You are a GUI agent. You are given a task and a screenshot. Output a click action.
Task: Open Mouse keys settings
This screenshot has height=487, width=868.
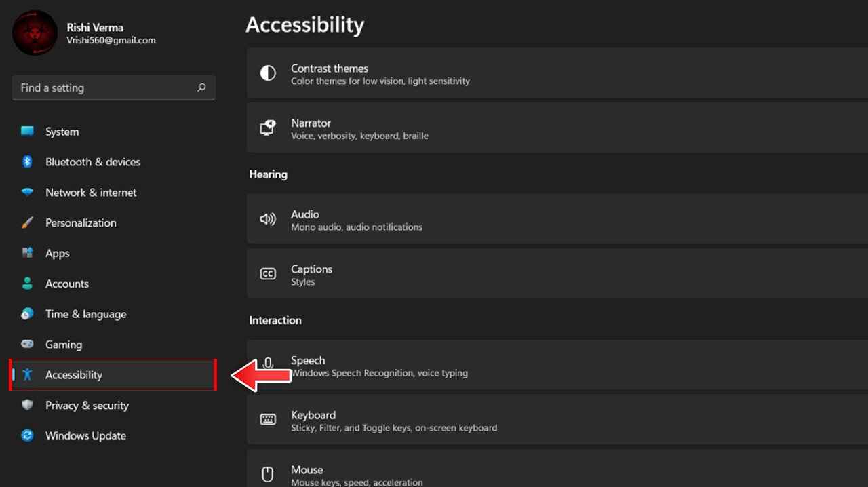coord(557,468)
